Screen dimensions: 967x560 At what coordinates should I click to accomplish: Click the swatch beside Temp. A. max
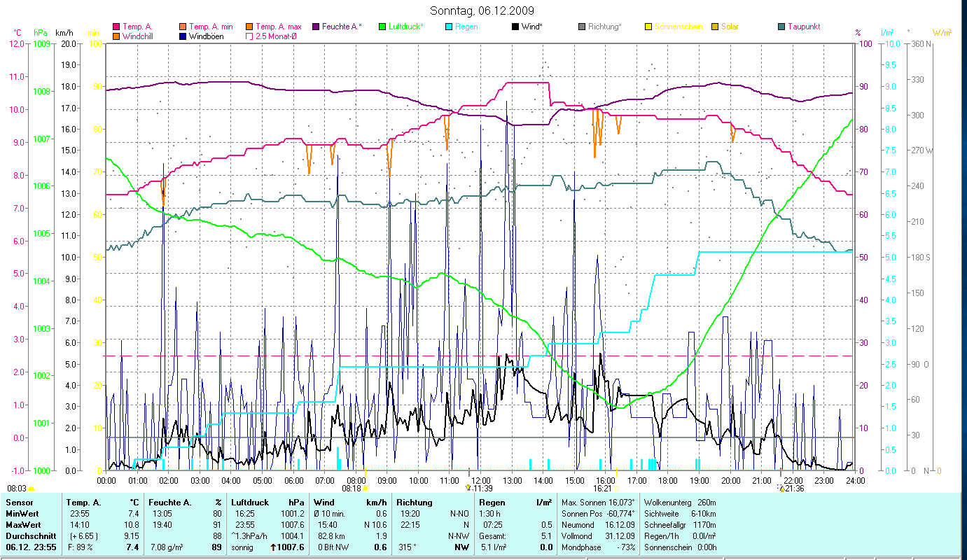[249, 27]
